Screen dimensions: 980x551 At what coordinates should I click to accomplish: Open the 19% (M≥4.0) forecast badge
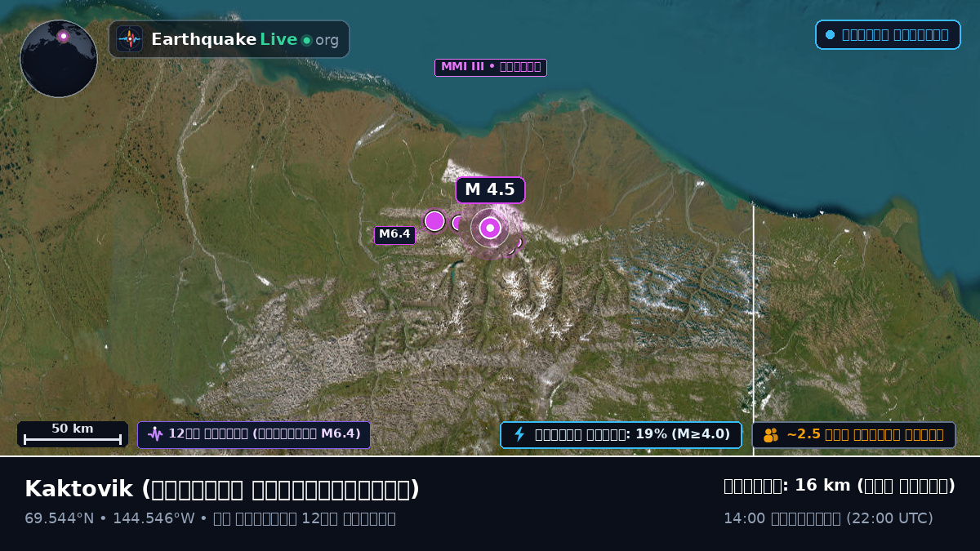point(621,434)
